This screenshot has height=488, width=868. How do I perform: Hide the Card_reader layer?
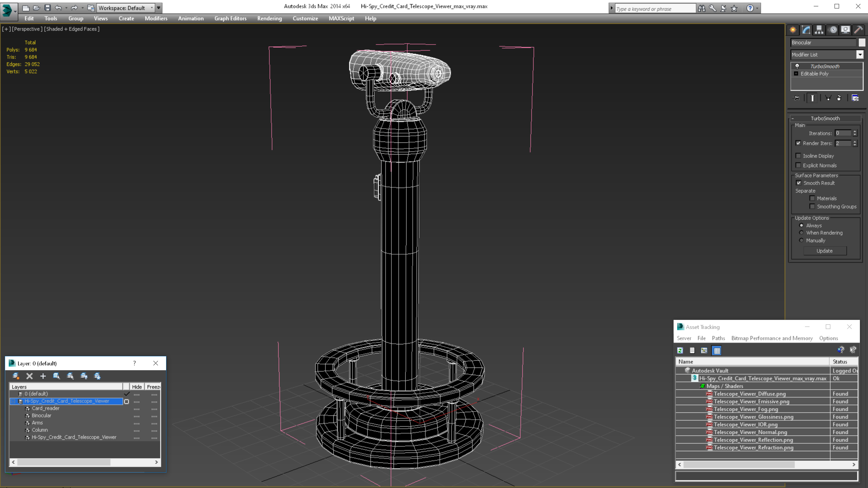(x=136, y=408)
